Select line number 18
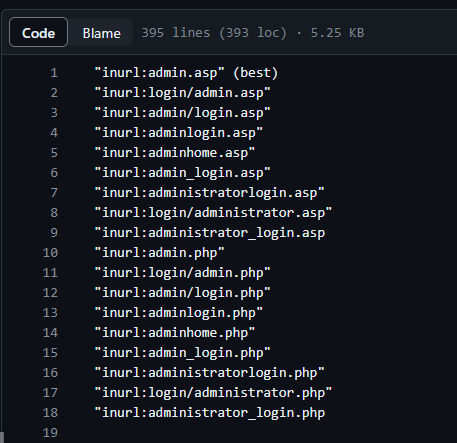Viewport: 457px width, 443px height. click(50, 413)
